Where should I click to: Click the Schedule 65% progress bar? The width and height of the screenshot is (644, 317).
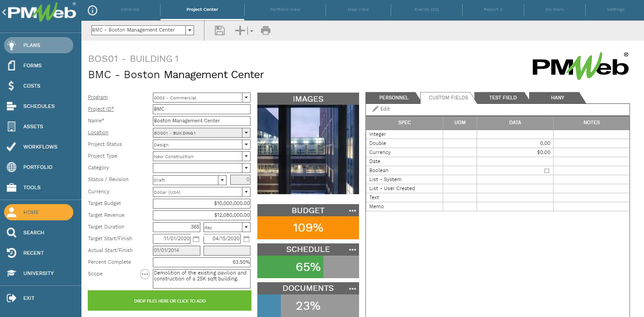[x=290, y=267]
